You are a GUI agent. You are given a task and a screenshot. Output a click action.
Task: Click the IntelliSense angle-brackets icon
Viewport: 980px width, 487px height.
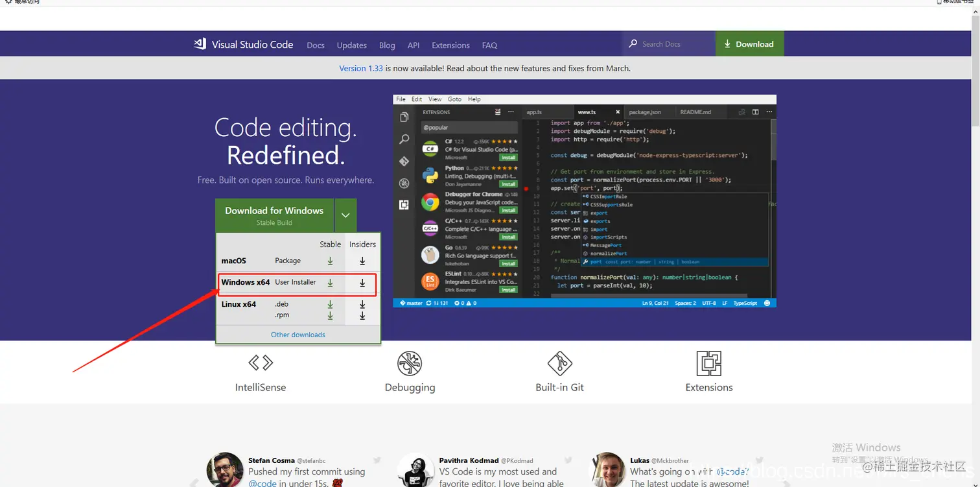pos(261,362)
